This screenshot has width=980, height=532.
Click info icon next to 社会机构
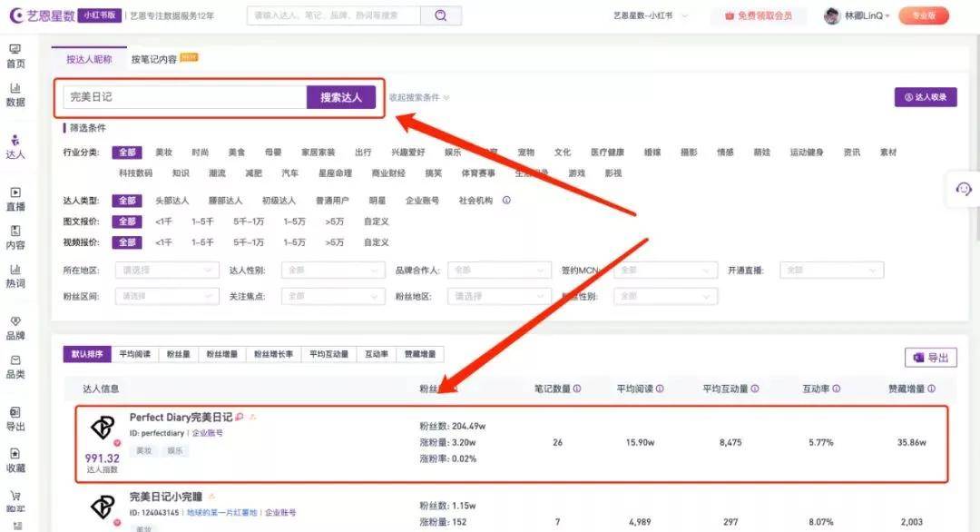pos(506,201)
